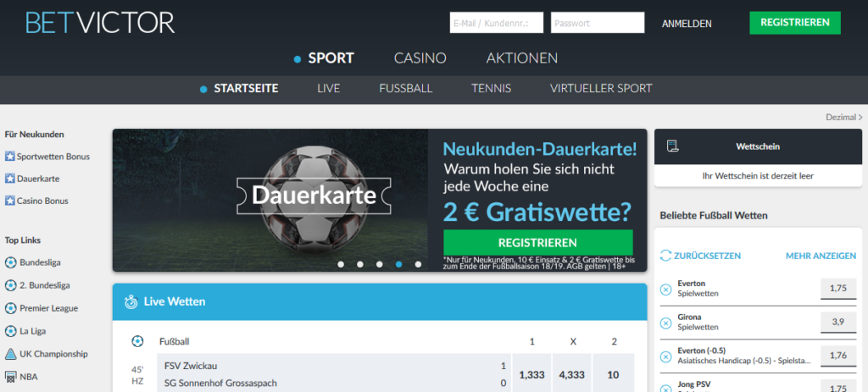Open the Sportwetten Bonus link
Screen dimensions: 868x392
(x=53, y=157)
